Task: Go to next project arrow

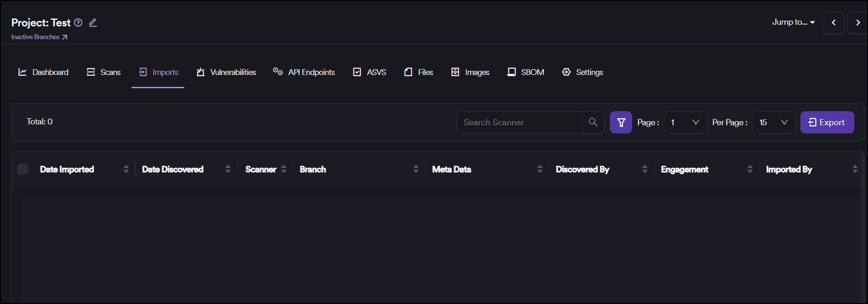Action: click(x=858, y=23)
